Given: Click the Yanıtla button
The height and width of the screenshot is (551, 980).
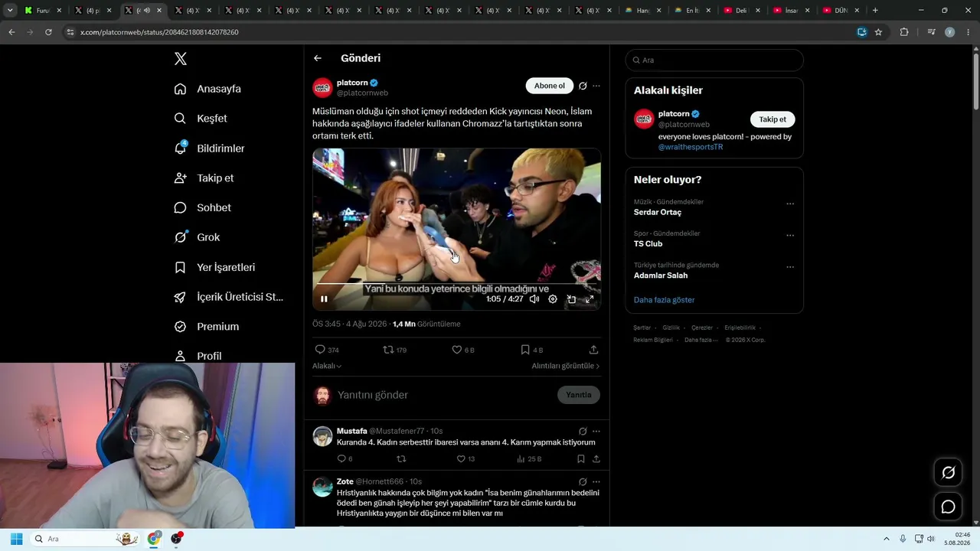Looking at the screenshot, I should click(x=579, y=395).
